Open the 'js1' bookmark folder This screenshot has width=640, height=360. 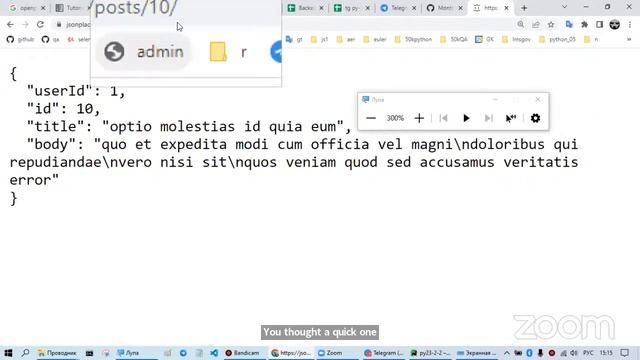pos(320,40)
